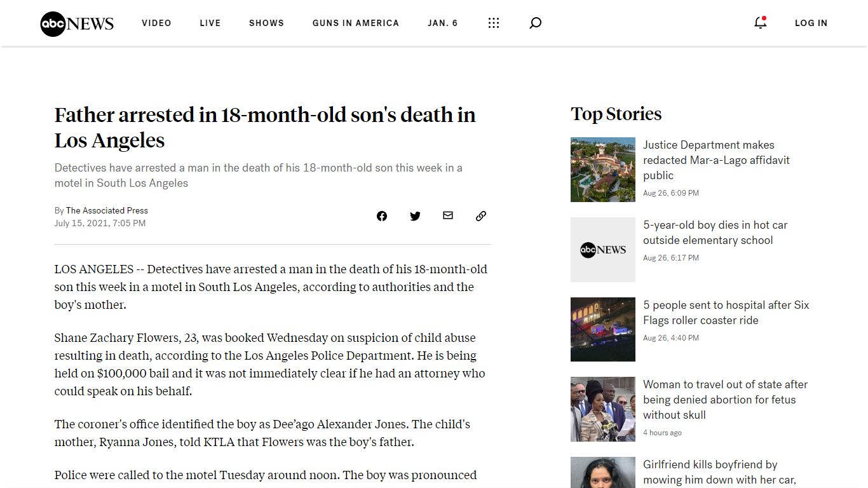Screen dimensions: 868x488
Task: Open Six Flags roller coaster story
Action: [726, 313]
